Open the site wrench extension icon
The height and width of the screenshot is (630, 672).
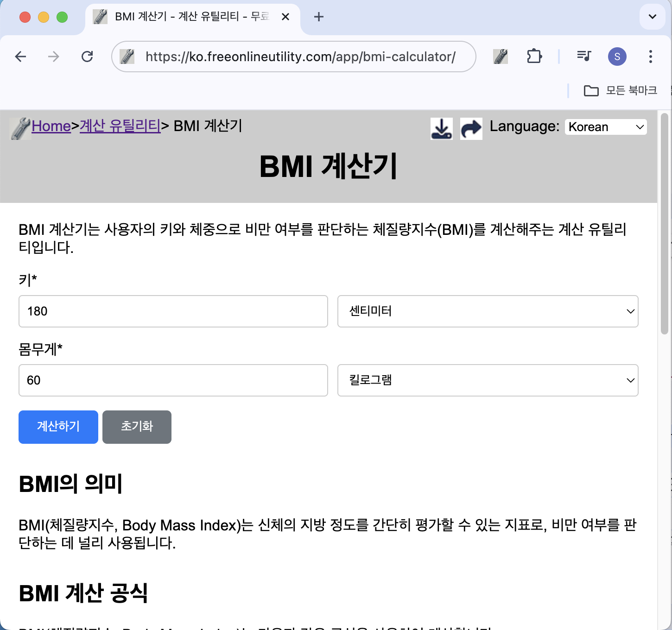(x=501, y=57)
